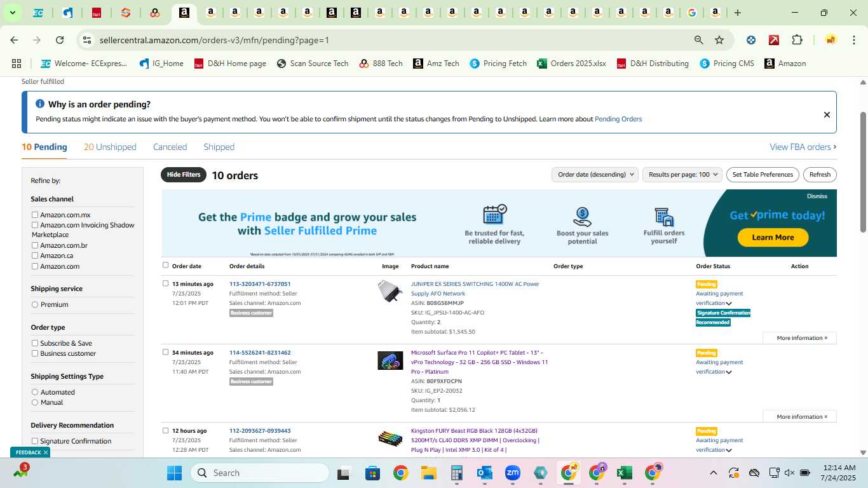Dismiss the pending order info banner
The image size is (868, 488).
click(827, 115)
